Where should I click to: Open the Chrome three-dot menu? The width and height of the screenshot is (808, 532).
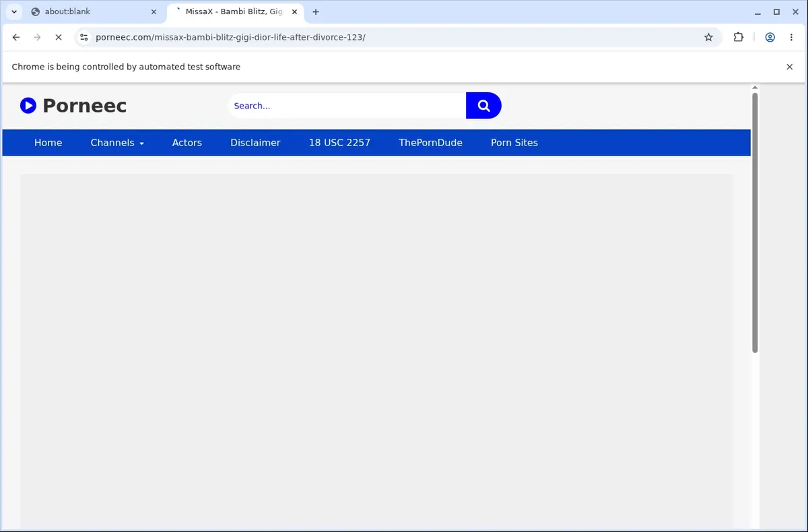pos(790,38)
